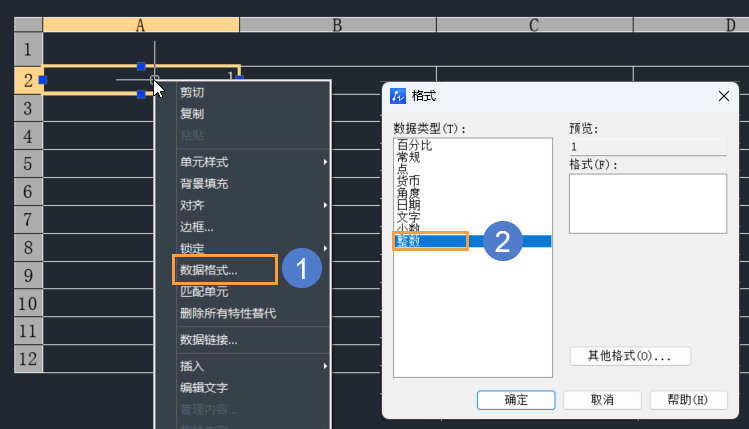749x429 pixels.
Task: Select column header C
Action: 535,25
